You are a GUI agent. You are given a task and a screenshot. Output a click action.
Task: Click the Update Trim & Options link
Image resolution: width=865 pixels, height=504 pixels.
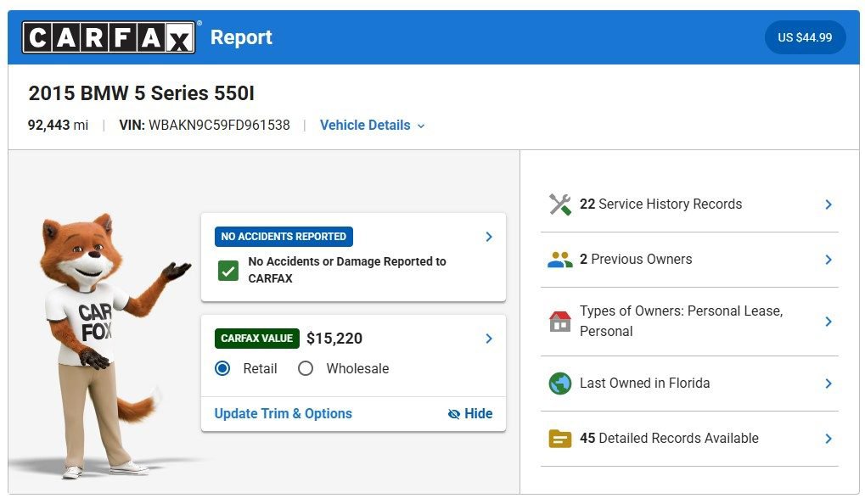283,413
